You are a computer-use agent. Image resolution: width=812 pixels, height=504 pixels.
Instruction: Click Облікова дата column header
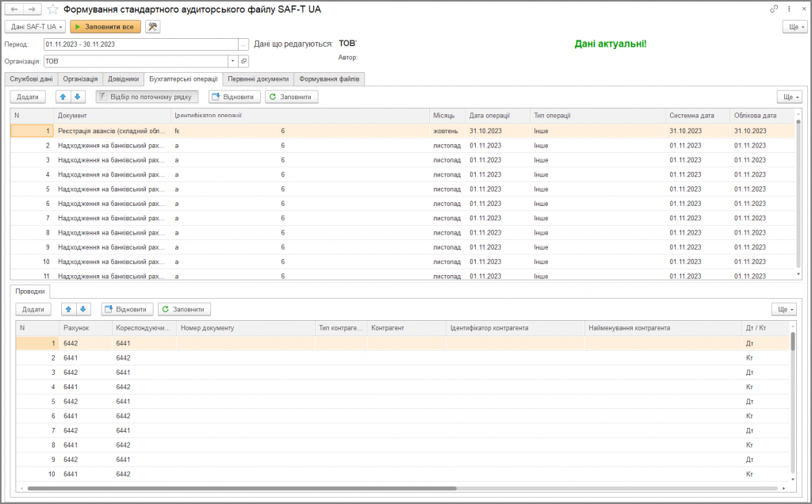762,116
